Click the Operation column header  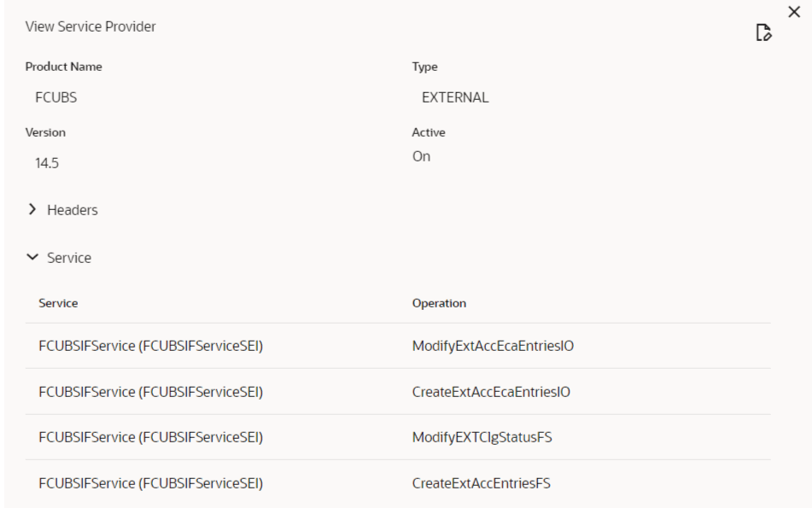439,303
